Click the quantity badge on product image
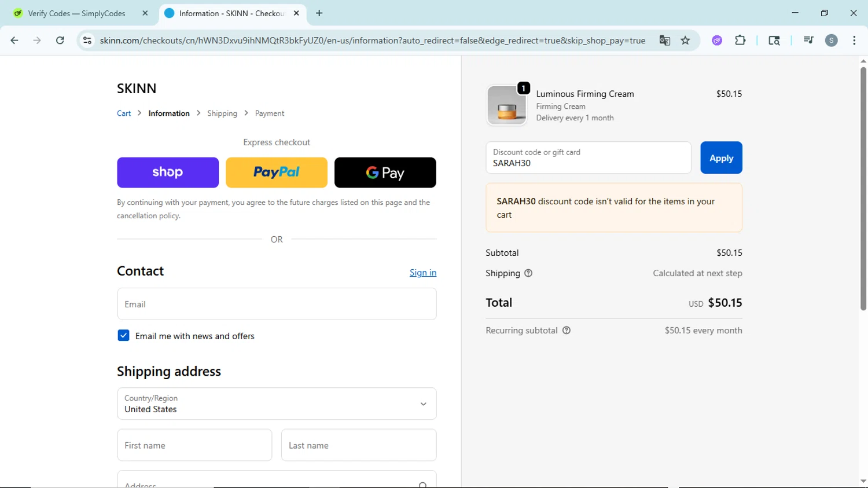The width and height of the screenshot is (868, 488). [x=524, y=88]
